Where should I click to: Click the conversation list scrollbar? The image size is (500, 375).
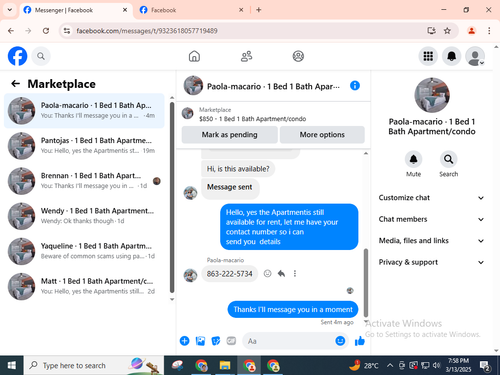coord(172,197)
